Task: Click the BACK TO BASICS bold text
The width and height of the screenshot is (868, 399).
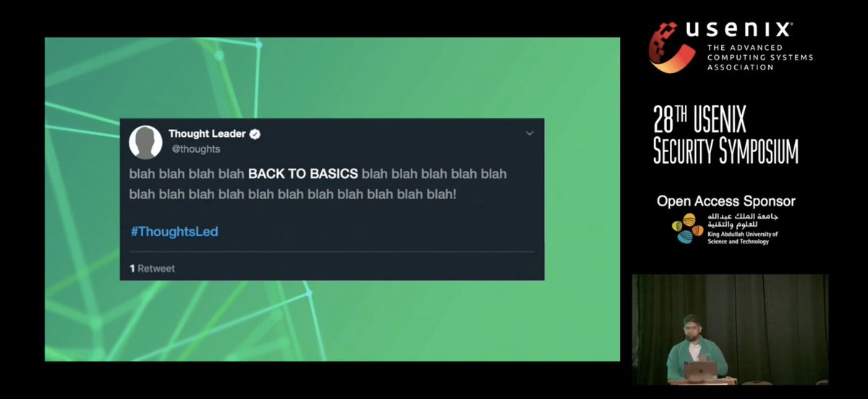Action: click(x=303, y=175)
